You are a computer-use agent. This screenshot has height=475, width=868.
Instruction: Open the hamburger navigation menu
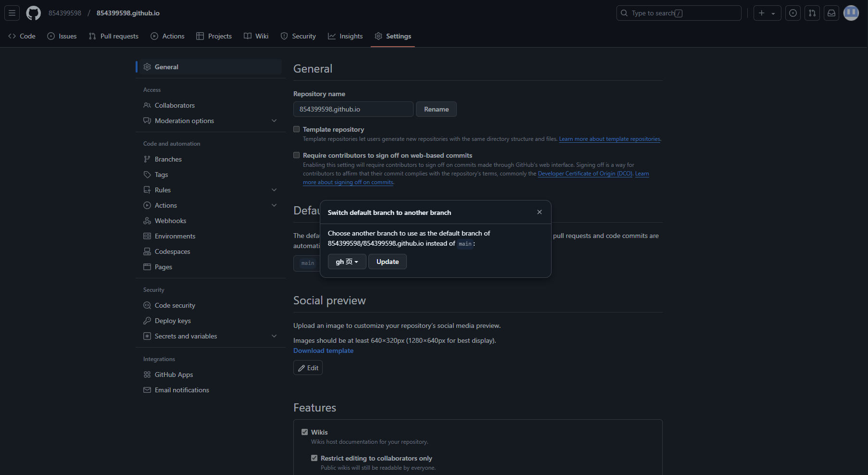(12, 13)
